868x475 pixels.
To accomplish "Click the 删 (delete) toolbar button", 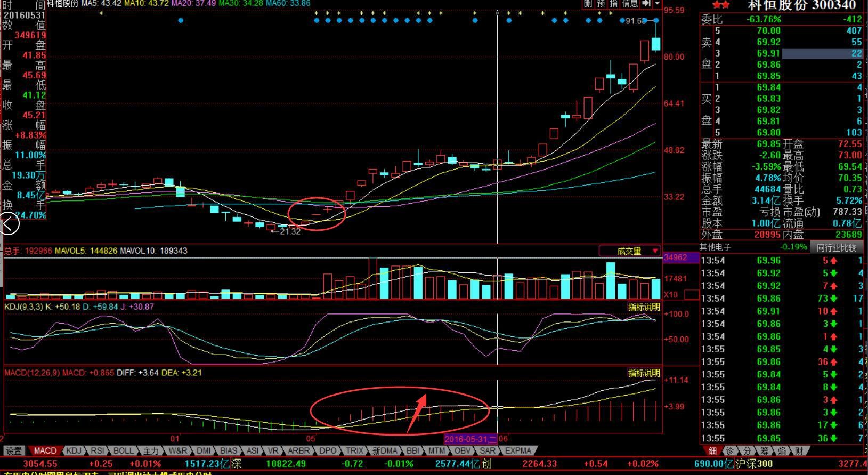I will pyautogui.click(x=588, y=3).
